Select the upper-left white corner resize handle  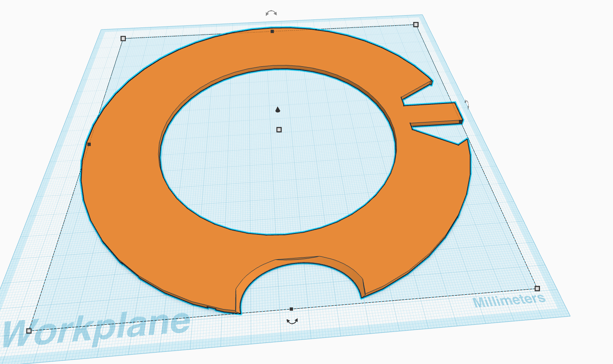tap(123, 38)
